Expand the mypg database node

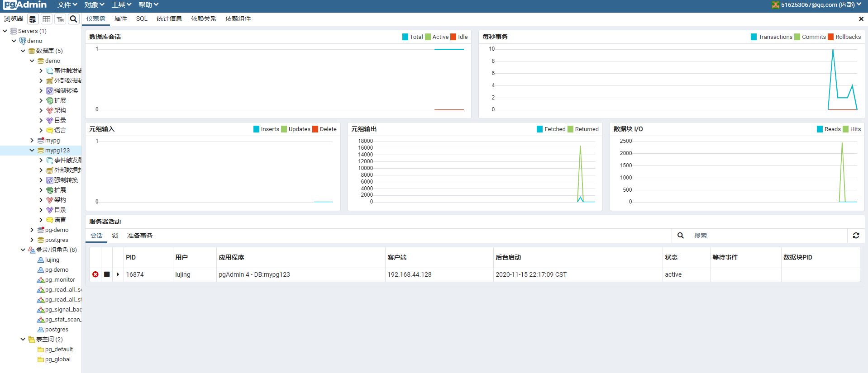(x=32, y=141)
